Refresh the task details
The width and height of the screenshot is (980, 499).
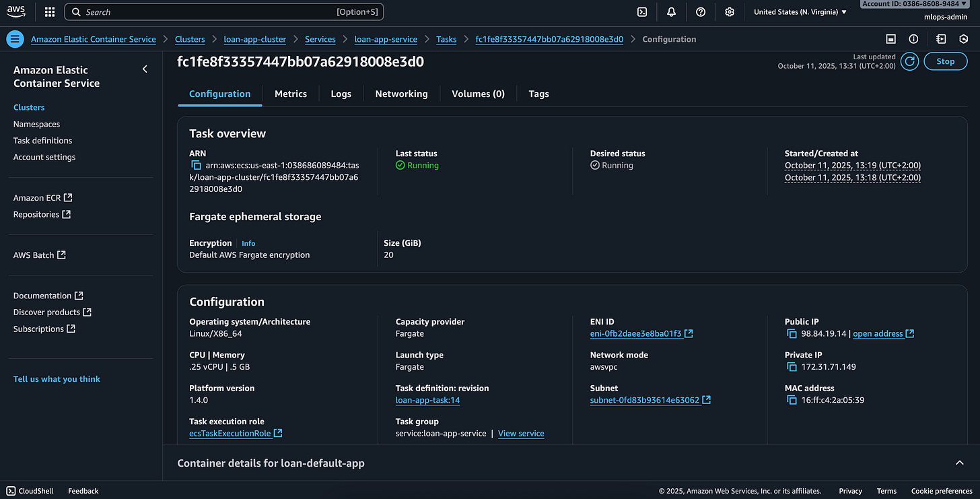909,61
